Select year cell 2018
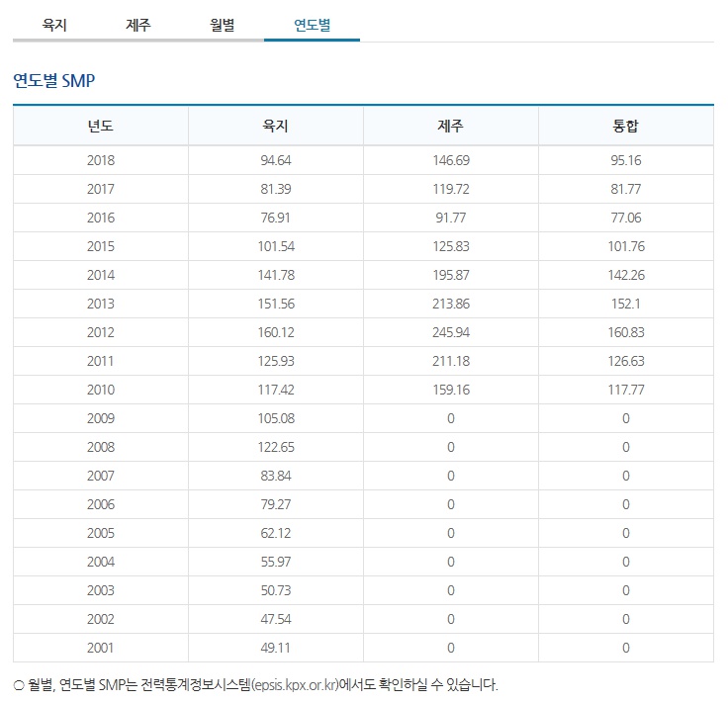The width and height of the screenshot is (728, 703). point(100,160)
